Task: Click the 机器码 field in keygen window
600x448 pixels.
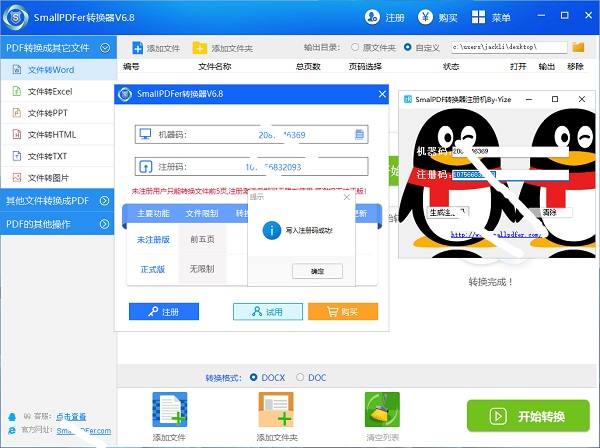Action: pos(510,151)
